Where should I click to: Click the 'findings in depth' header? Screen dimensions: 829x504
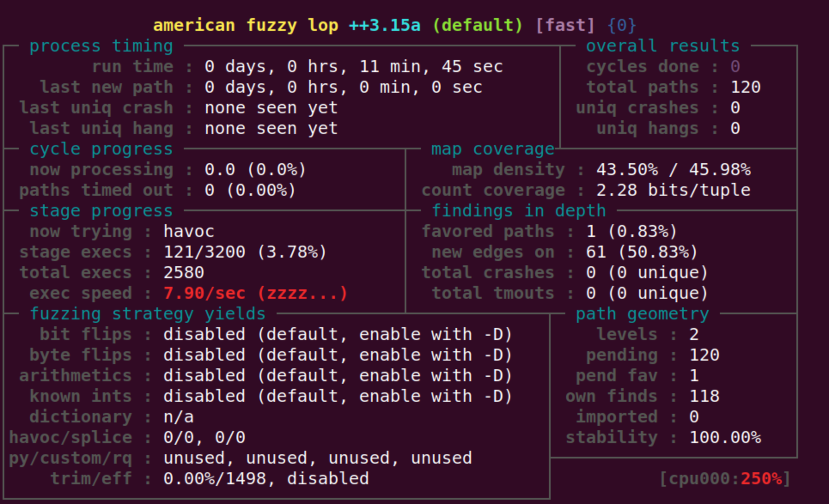(518, 211)
